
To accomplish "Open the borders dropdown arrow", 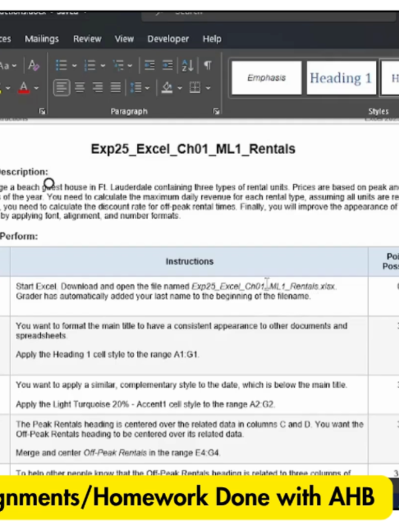I will click(208, 88).
